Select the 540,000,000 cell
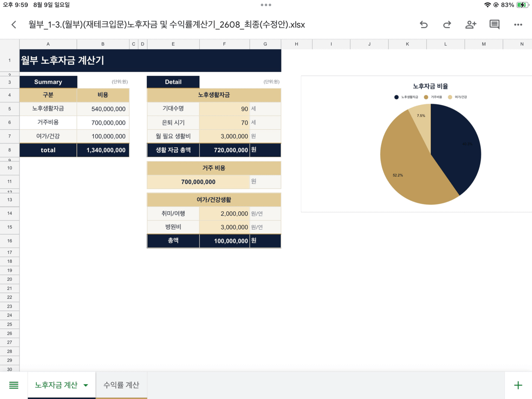 click(x=103, y=109)
